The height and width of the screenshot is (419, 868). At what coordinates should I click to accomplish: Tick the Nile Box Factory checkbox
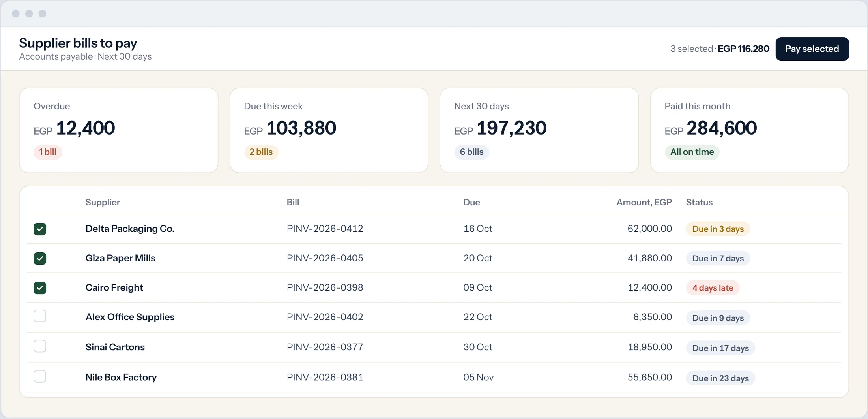pyautogui.click(x=40, y=376)
